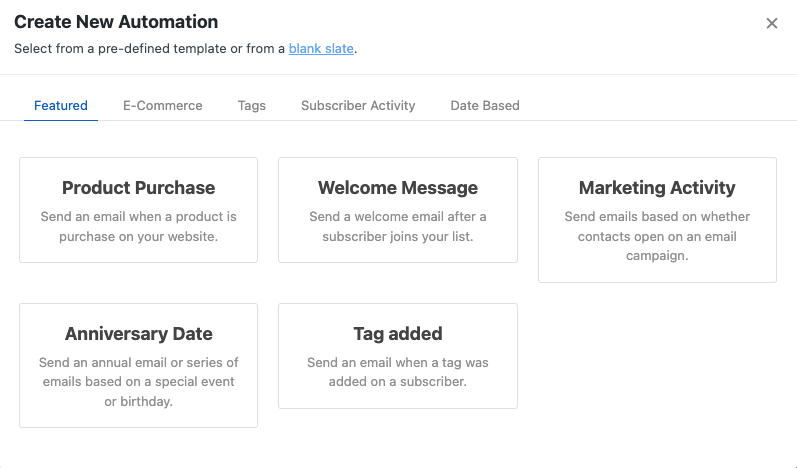
Task: Select the Tag added template card
Action: pyautogui.click(x=398, y=356)
